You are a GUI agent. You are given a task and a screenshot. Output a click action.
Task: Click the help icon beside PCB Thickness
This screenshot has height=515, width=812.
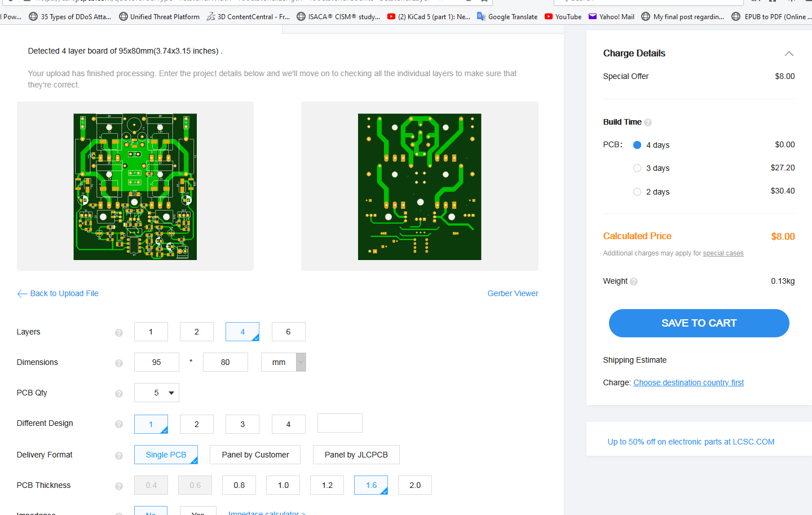tap(119, 486)
